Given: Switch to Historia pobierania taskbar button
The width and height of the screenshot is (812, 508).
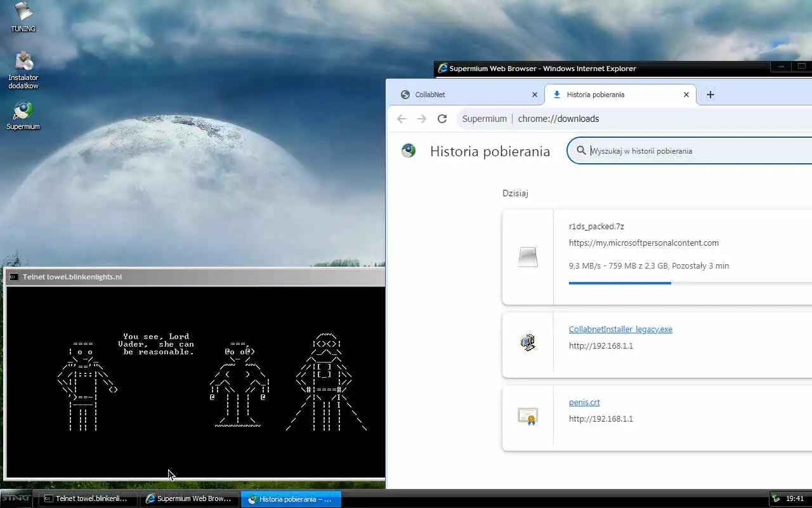Looking at the screenshot, I should (291, 499).
